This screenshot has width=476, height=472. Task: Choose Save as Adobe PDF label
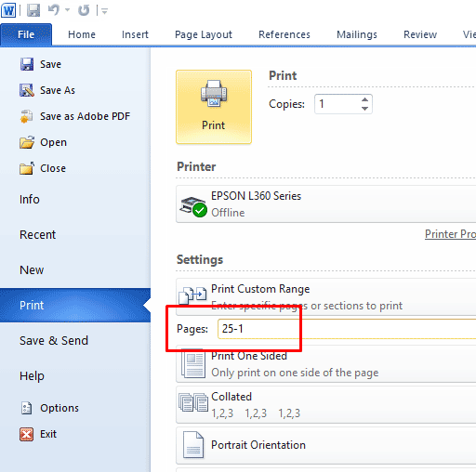[86, 116]
